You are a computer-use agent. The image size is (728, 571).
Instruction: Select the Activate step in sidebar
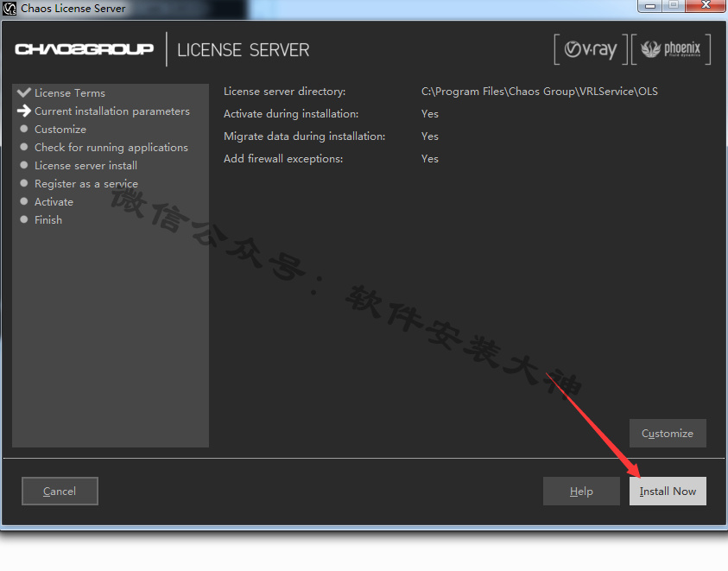click(x=54, y=201)
